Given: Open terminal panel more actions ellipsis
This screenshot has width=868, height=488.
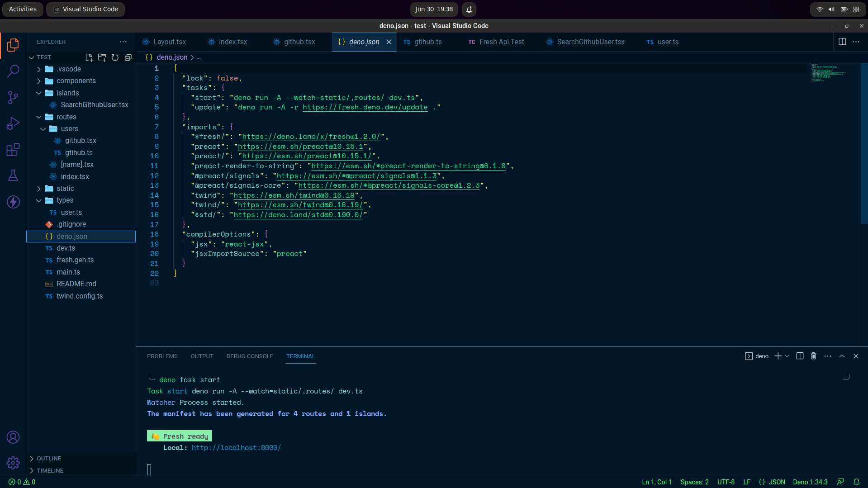Looking at the screenshot, I should point(828,356).
